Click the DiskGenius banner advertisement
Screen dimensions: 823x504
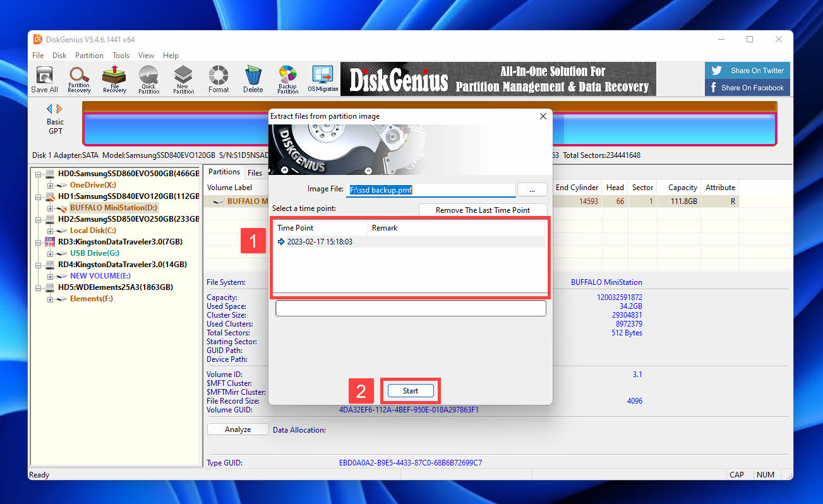pyautogui.click(x=498, y=79)
